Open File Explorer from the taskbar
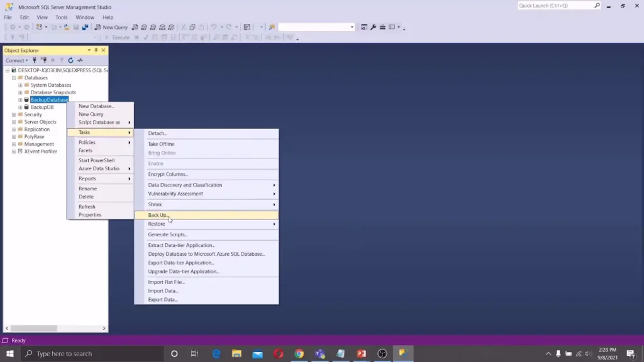The height and width of the screenshot is (362, 644). point(236,353)
